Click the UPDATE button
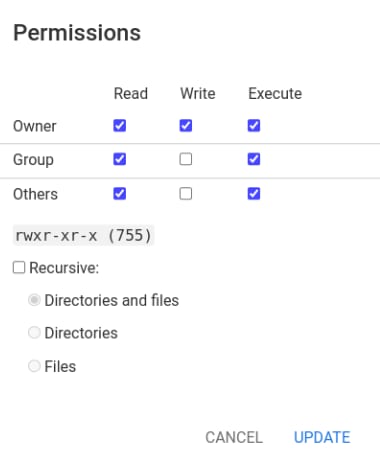The height and width of the screenshot is (462, 380). pyautogui.click(x=322, y=437)
